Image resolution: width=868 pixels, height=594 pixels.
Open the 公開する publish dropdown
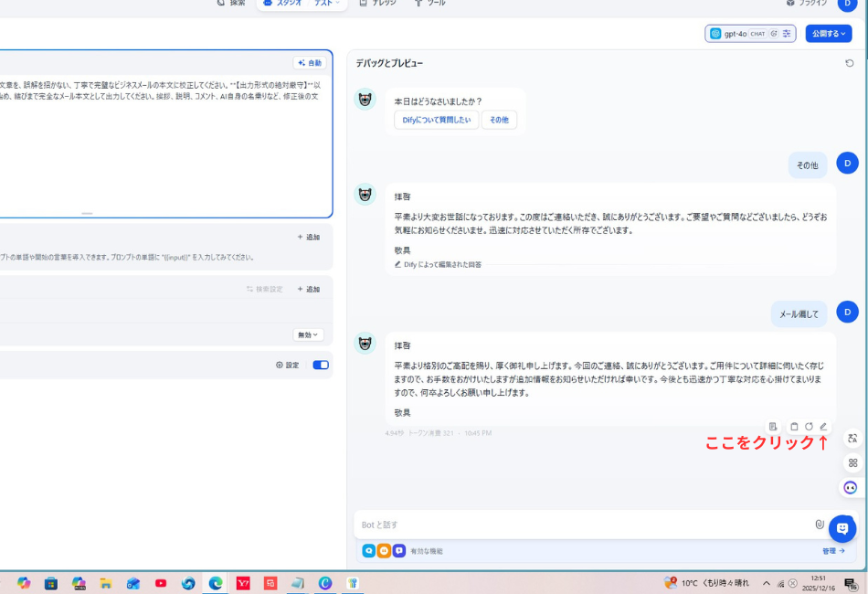(x=825, y=33)
